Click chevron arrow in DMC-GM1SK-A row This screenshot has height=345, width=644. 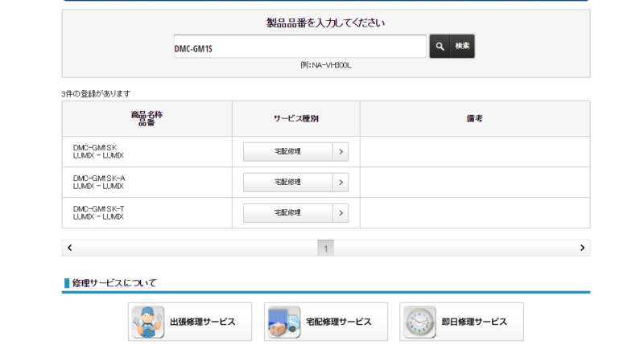point(341,182)
